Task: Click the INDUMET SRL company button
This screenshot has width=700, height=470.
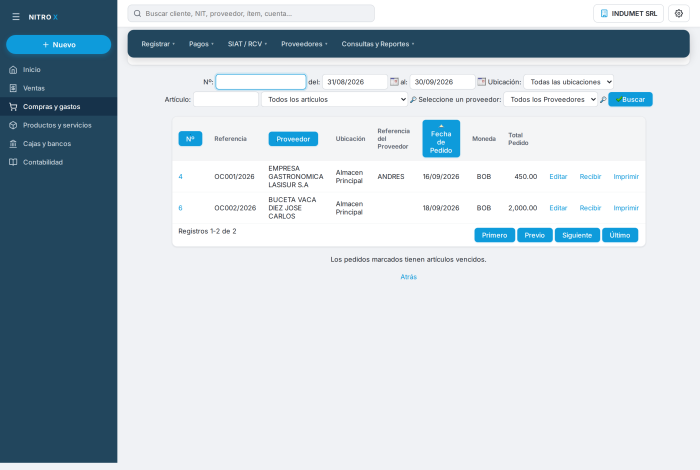Action: tap(628, 13)
